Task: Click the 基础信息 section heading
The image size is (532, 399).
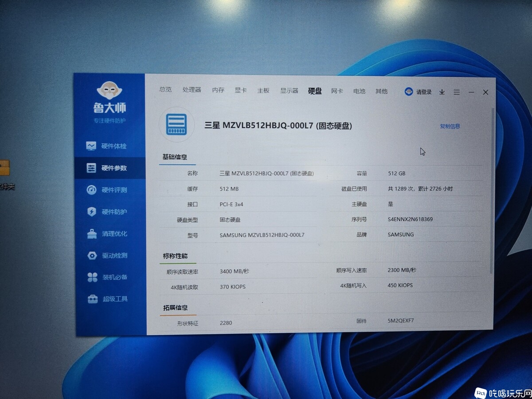Action: 175,157
